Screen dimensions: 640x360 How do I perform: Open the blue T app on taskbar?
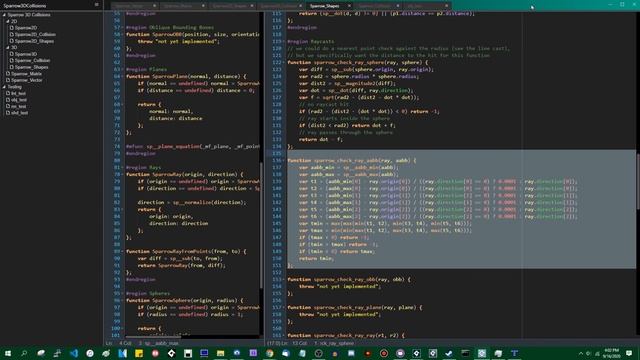(514, 353)
